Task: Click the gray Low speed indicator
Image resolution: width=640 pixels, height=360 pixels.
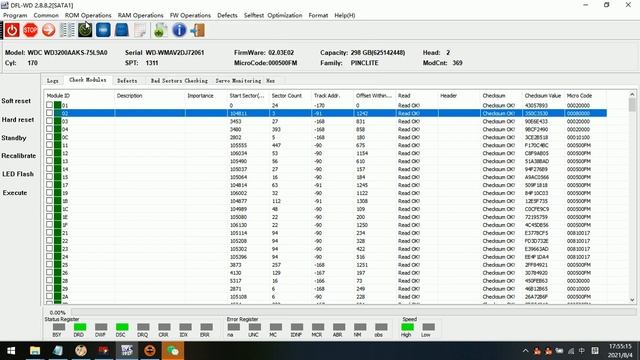Action: pos(428,327)
